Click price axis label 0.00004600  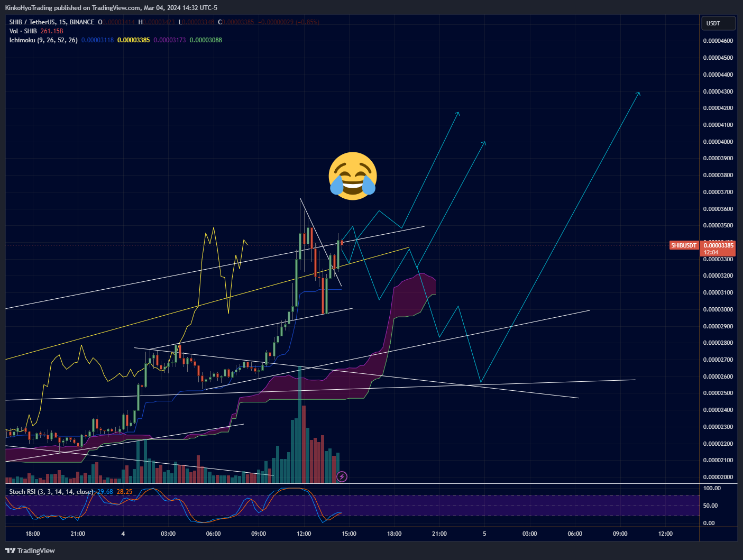718,41
